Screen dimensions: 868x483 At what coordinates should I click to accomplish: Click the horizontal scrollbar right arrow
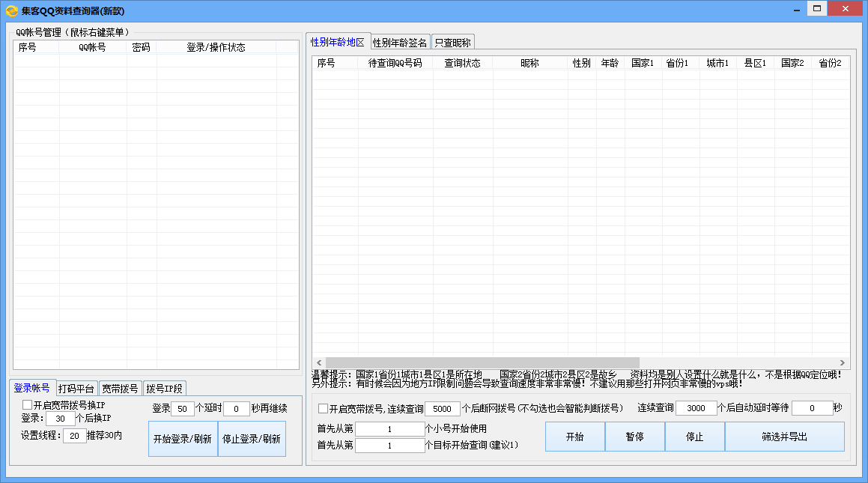click(x=843, y=362)
